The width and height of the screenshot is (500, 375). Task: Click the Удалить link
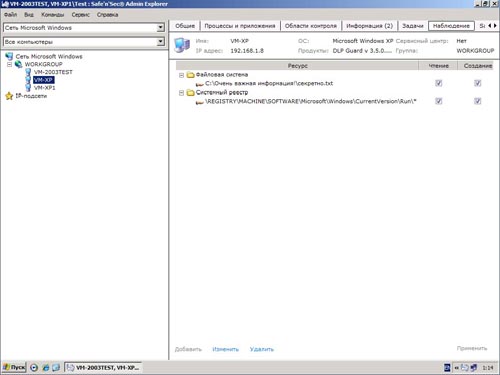tap(262, 349)
